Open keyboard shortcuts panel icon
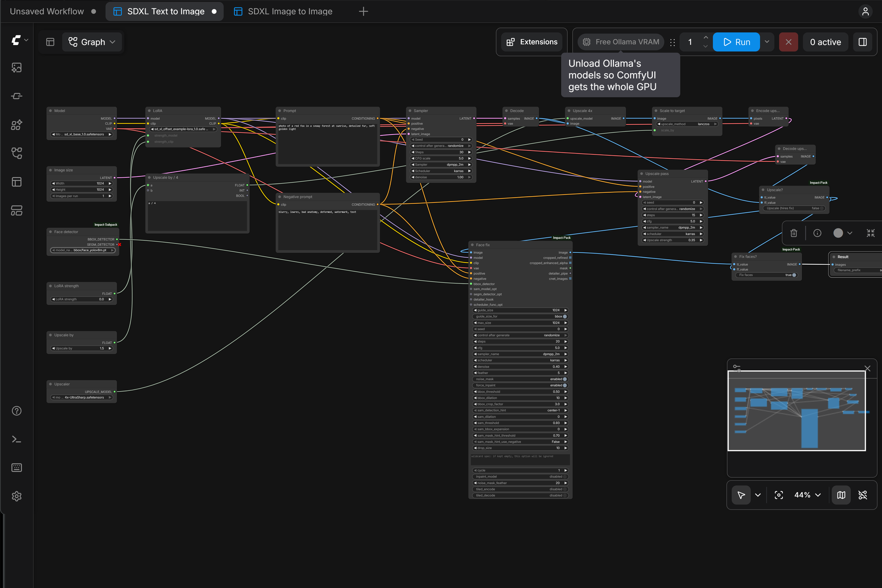 pyautogui.click(x=17, y=468)
